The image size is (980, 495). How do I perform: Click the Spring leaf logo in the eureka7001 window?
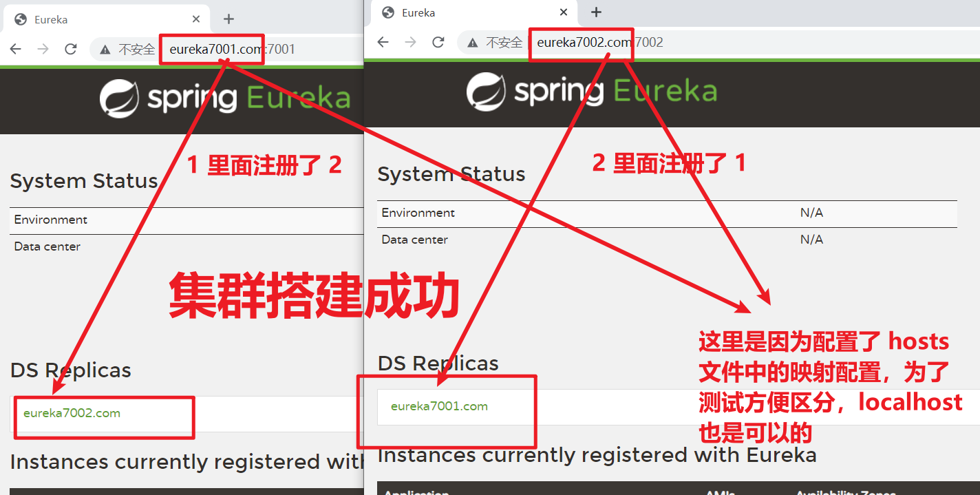tap(119, 98)
